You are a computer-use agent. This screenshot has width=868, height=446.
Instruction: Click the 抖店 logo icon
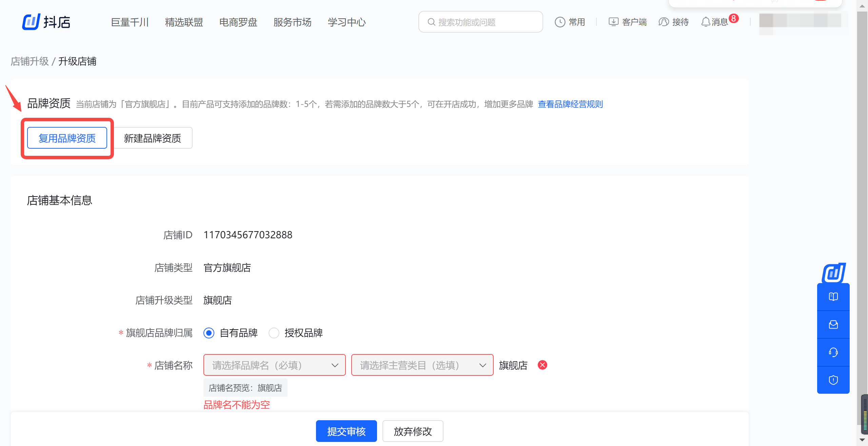pos(31,22)
